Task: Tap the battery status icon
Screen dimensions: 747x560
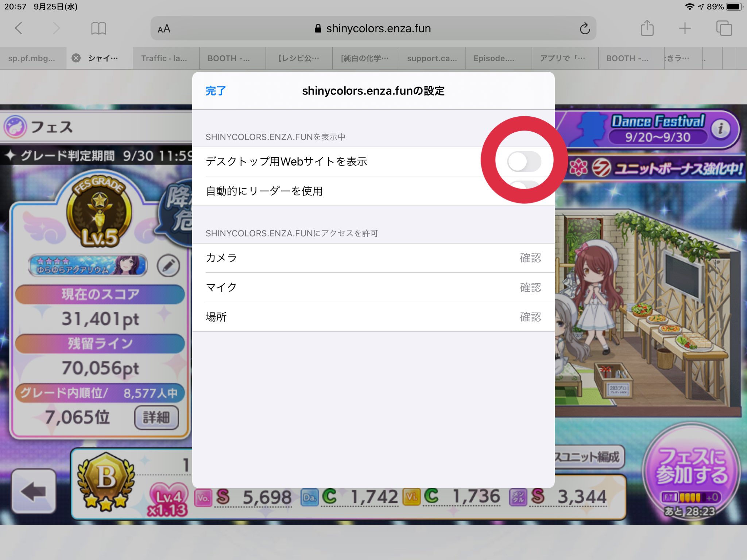Action: point(734,7)
